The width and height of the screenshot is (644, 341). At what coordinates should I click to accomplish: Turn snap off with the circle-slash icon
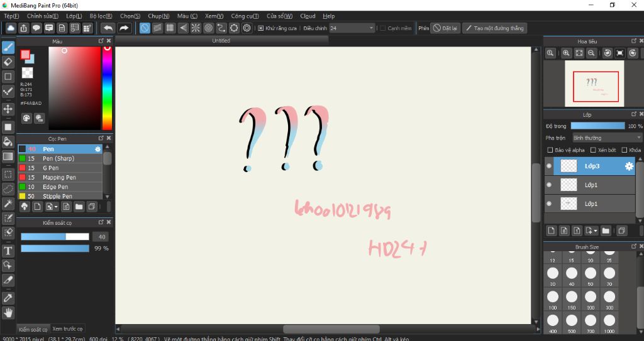tap(145, 28)
